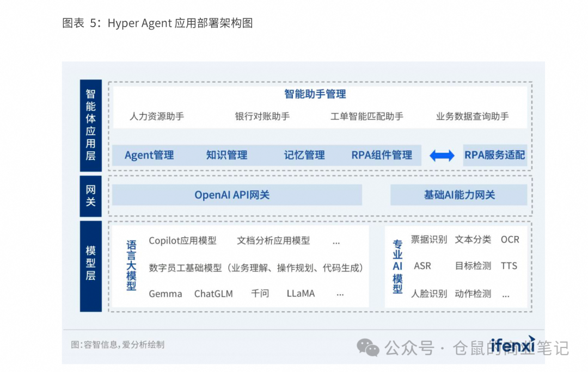The height and width of the screenshot is (372, 588).
Task: Click the ellipsis after 文档分析应用模型
Action: (336, 244)
